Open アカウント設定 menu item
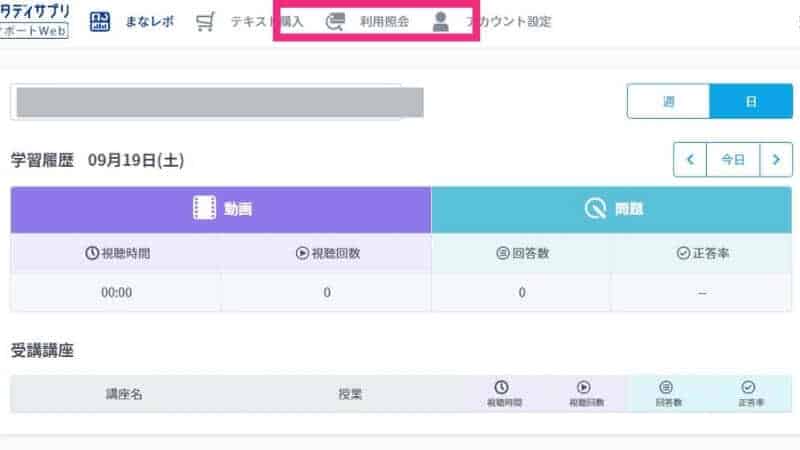The height and width of the screenshot is (450, 800). click(x=509, y=21)
